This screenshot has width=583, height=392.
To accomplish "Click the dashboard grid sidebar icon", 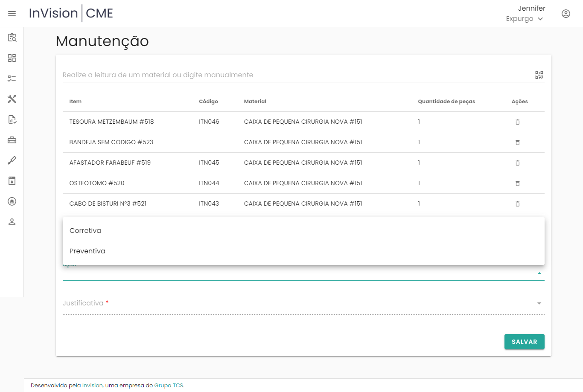I will [x=12, y=58].
